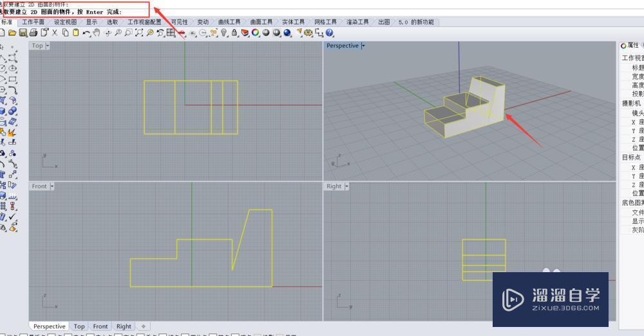644x336 pixels.
Task: Click the Front viewport title label
Action: click(39, 186)
